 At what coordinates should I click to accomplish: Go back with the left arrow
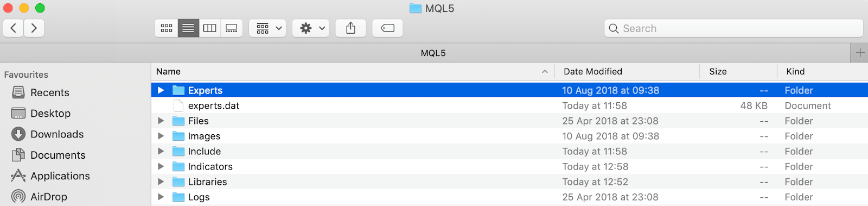pyautogui.click(x=14, y=28)
